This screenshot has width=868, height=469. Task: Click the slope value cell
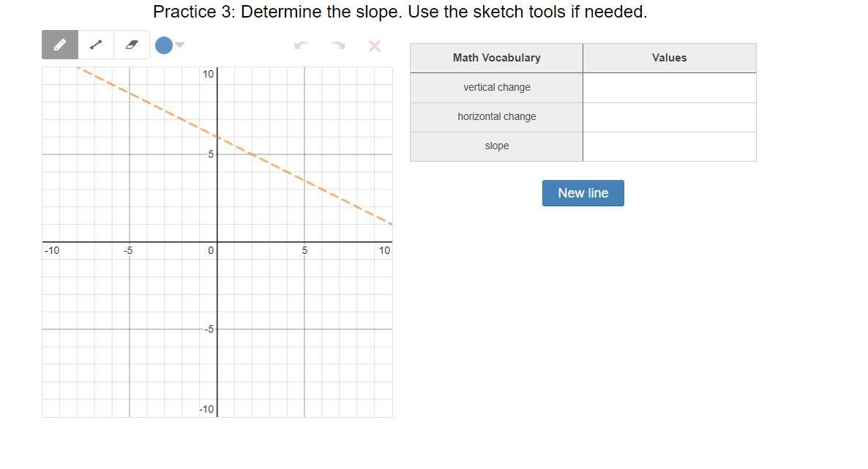669,146
